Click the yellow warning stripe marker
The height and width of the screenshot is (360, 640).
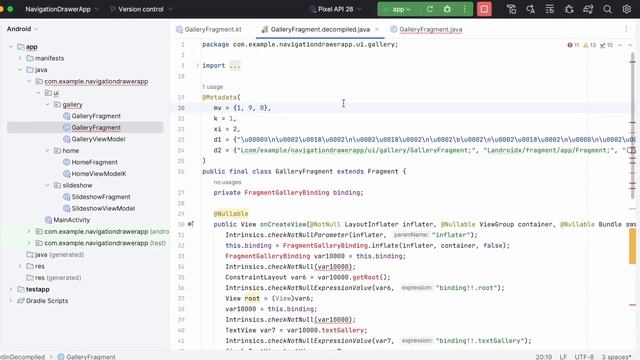[x=632, y=246]
